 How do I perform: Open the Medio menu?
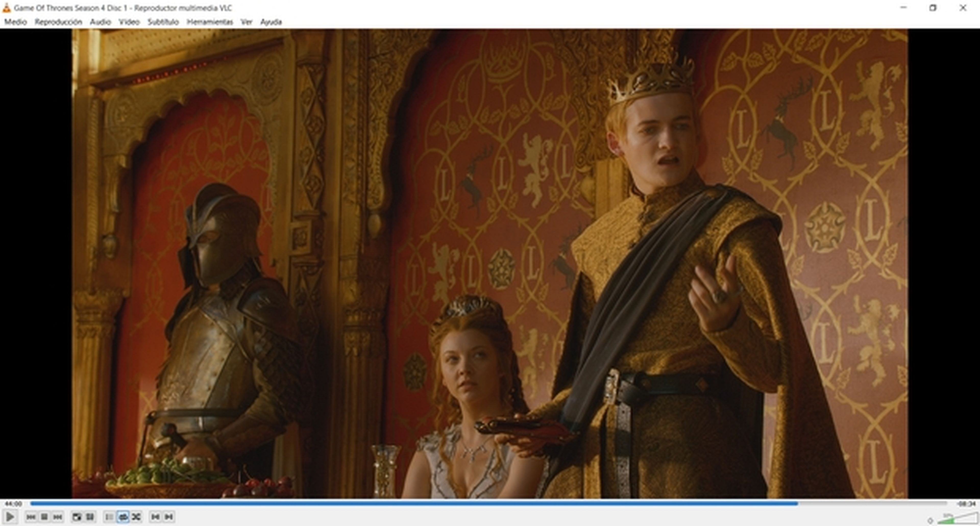16,22
